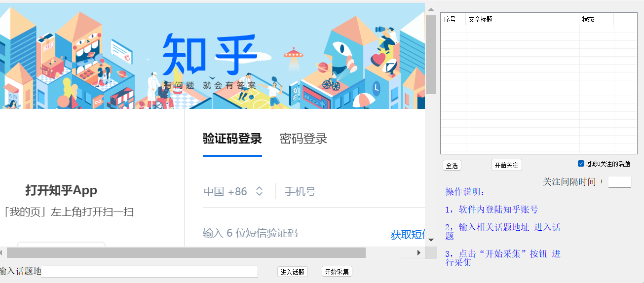Screen dimensions: 644x283
Task: Click the 打开知乎App heading
Action: tap(61, 190)
